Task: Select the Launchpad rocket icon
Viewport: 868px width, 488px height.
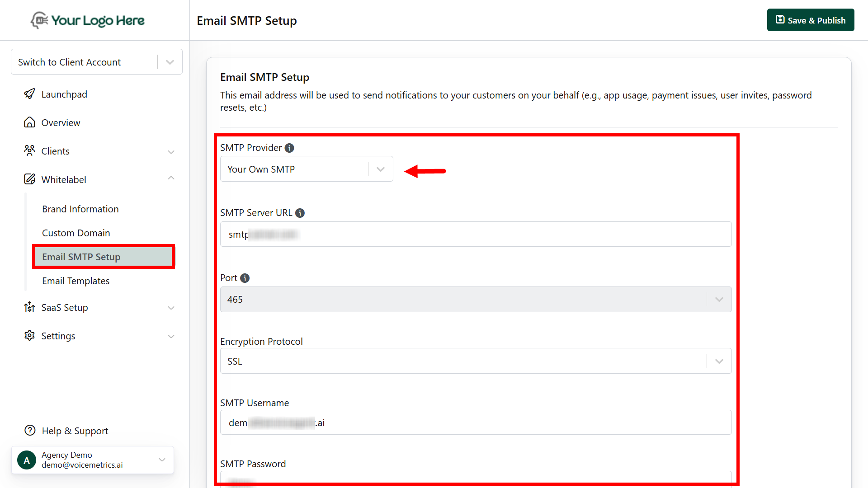Action: (x=29, y=94)
